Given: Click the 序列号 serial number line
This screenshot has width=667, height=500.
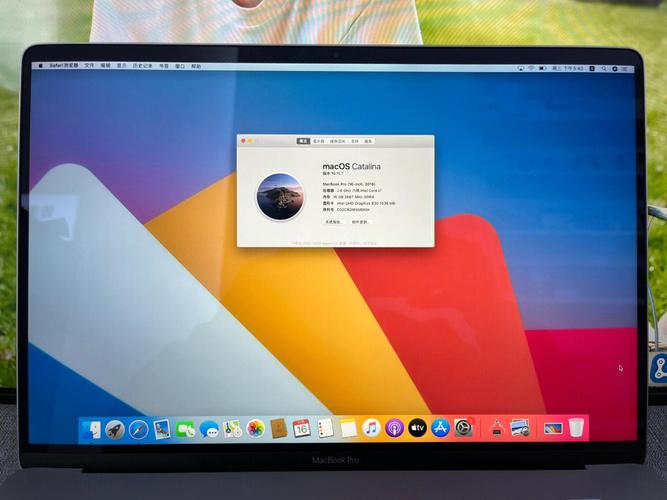Looking at the screenshot, I should coord(346,209).
